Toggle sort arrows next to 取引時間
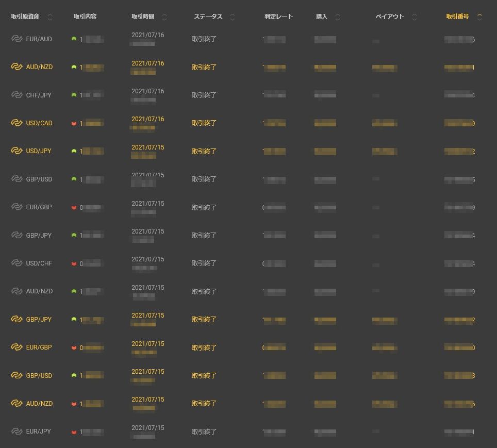This screenshot has height=448, width=497. (x=164, y=17)
